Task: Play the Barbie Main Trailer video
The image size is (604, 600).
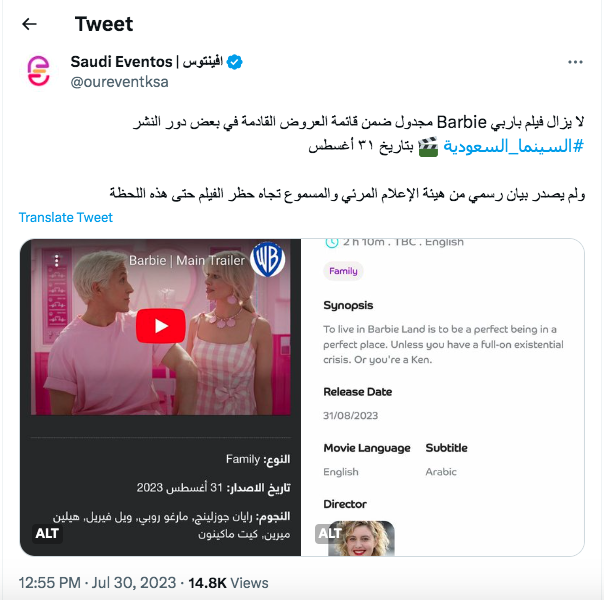Action: [x=161, y=326]
